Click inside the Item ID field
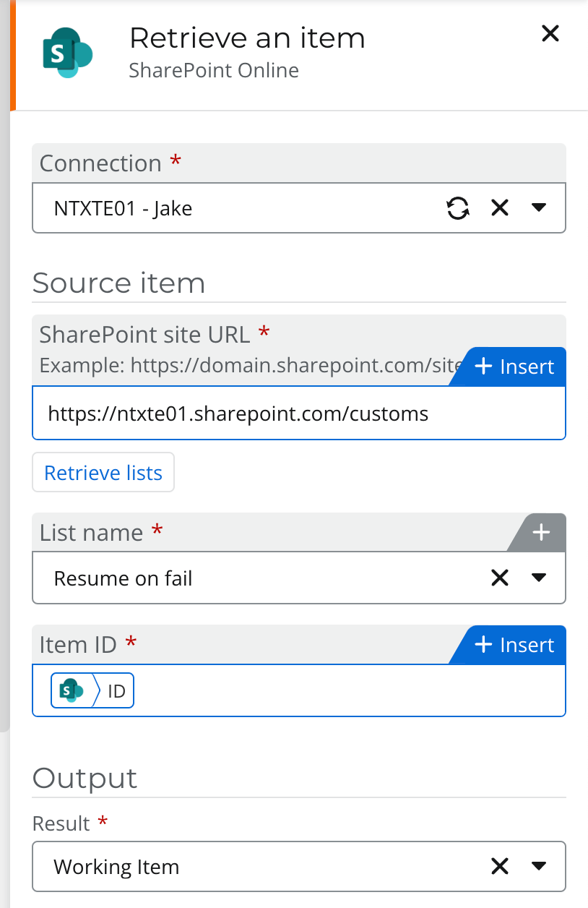Screen dimensions: 588x908 click(x=299, y=690)
